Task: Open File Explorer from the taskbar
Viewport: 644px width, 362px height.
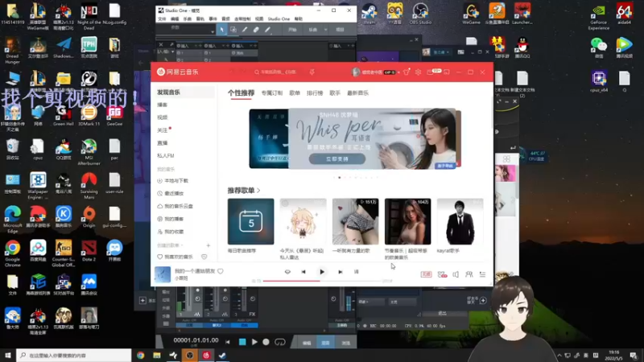Action: tap(157, 355)
